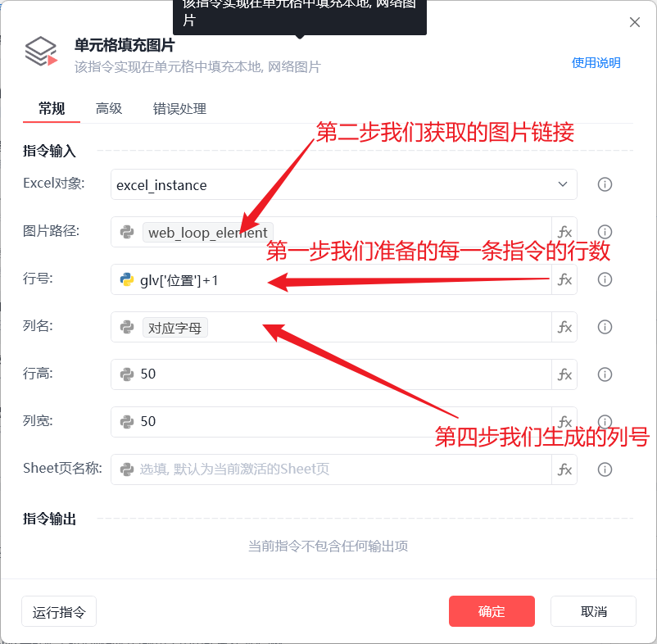Screen dimensions: 657x644
Task: Toggle Python mode icon in 图片路径 field
Action: (126, 232)
